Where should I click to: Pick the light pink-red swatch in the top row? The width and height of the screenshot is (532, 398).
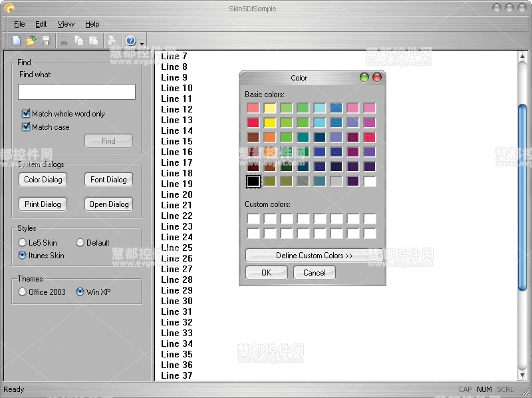pos(253,108)
